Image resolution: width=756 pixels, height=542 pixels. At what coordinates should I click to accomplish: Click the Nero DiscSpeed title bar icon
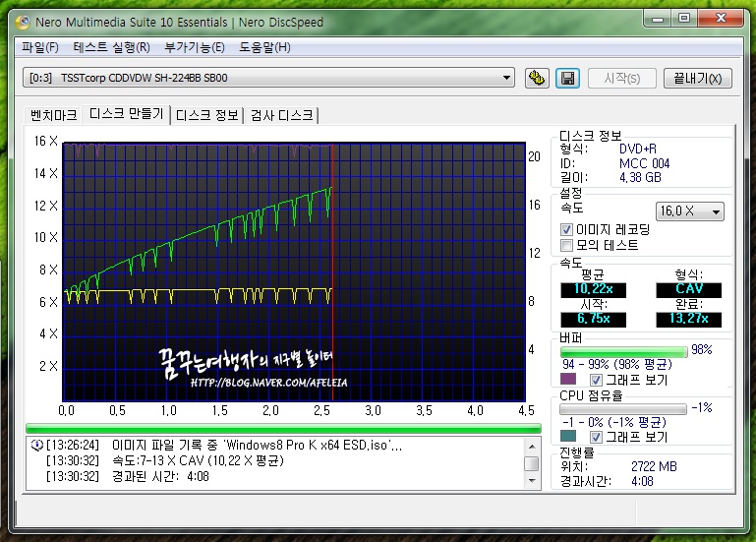pyautogui.click(x=23, y=23)
